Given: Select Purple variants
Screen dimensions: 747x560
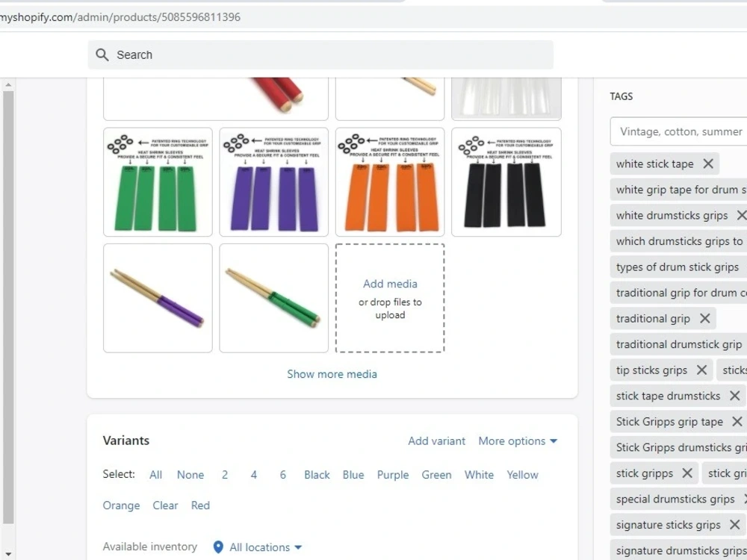Looking at the screenshot, I should 393,475.
